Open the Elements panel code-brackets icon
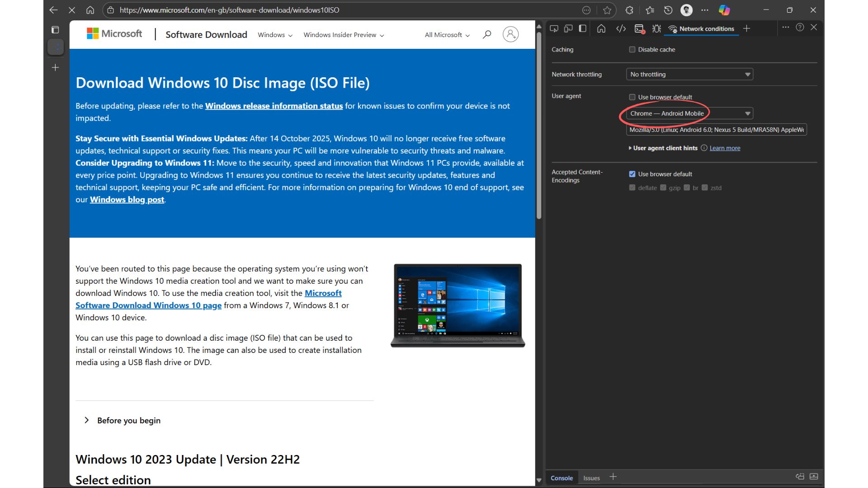Image resolution: width=868 pixels, height=488 pixels. tap(621, 28)
